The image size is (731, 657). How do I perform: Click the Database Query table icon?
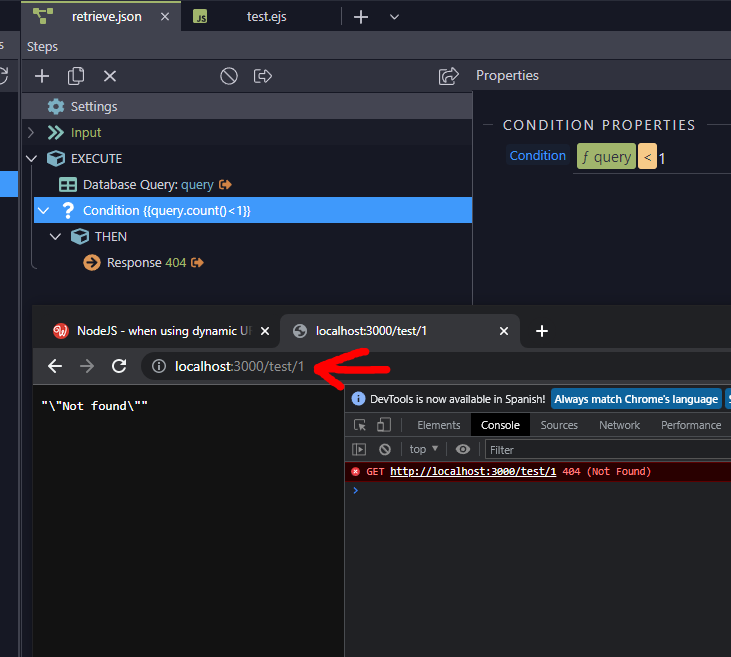coord(68,185)
